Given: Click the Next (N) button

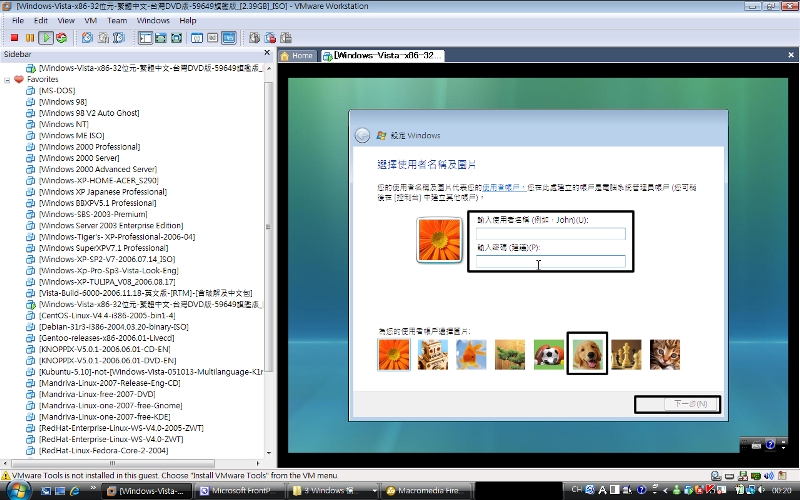Looking at the screenshot, I should (691, 404).
